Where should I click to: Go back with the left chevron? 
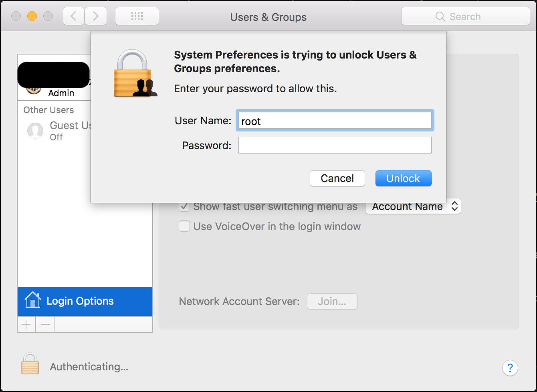(x=73, y=16)
